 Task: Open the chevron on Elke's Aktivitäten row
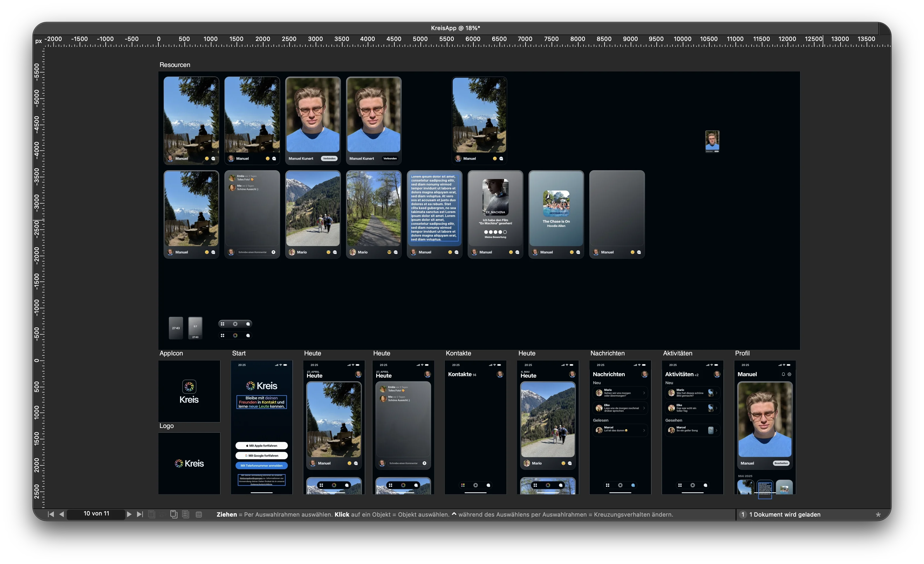(x=716, y=408)
